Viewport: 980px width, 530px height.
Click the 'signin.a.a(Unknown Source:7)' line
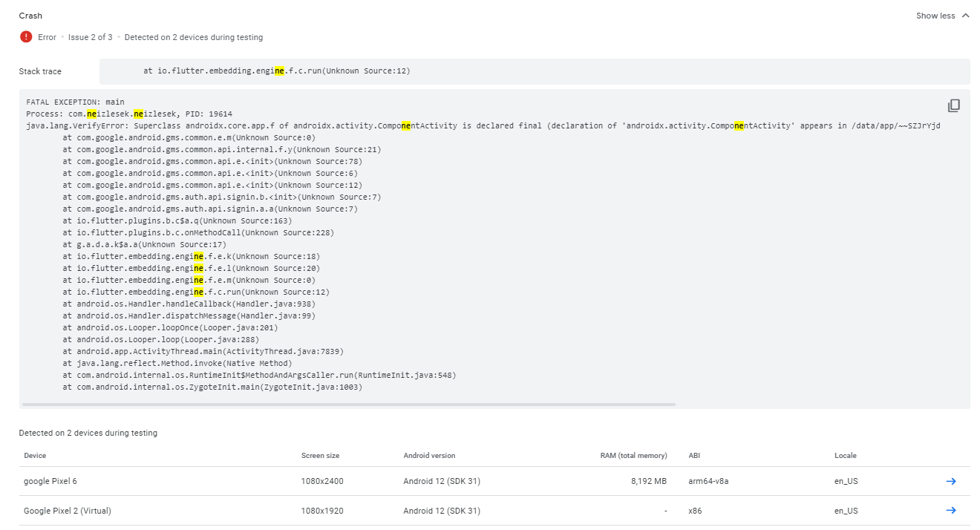tap(210, 209)
